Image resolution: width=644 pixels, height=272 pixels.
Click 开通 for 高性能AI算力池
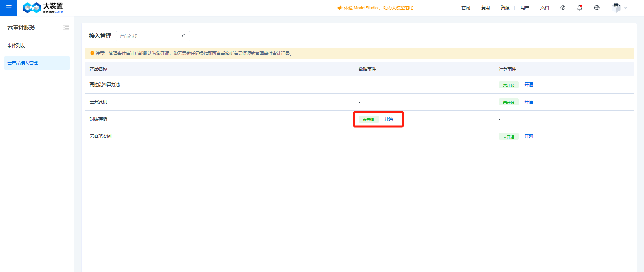(529, 85)
